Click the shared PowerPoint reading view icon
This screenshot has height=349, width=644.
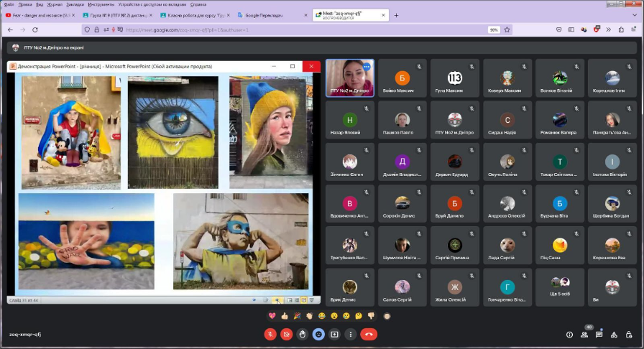point(304,300)
